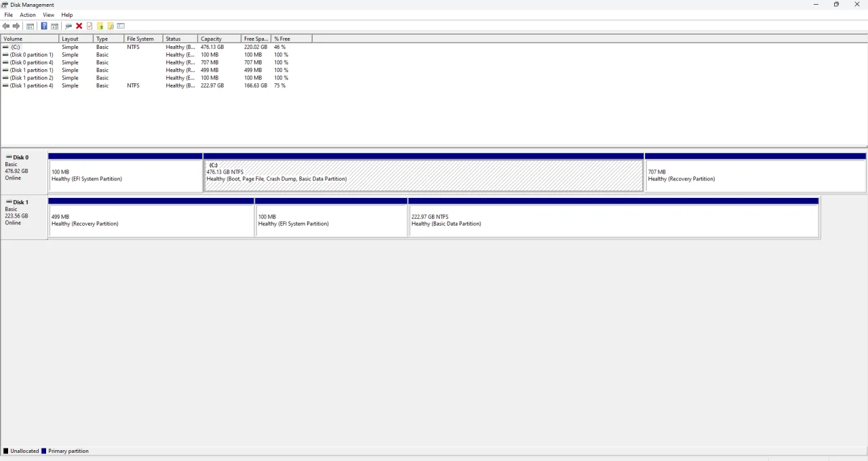Screen dimensions: 868x461
Task: Select the "(Disk 1 partition 1)" volume row
Action: pos(156,71)
